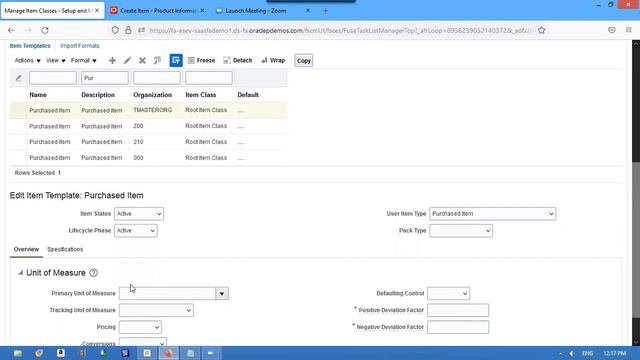Click the bookmark star icon
640x360 pixels.
click(542, 30)
